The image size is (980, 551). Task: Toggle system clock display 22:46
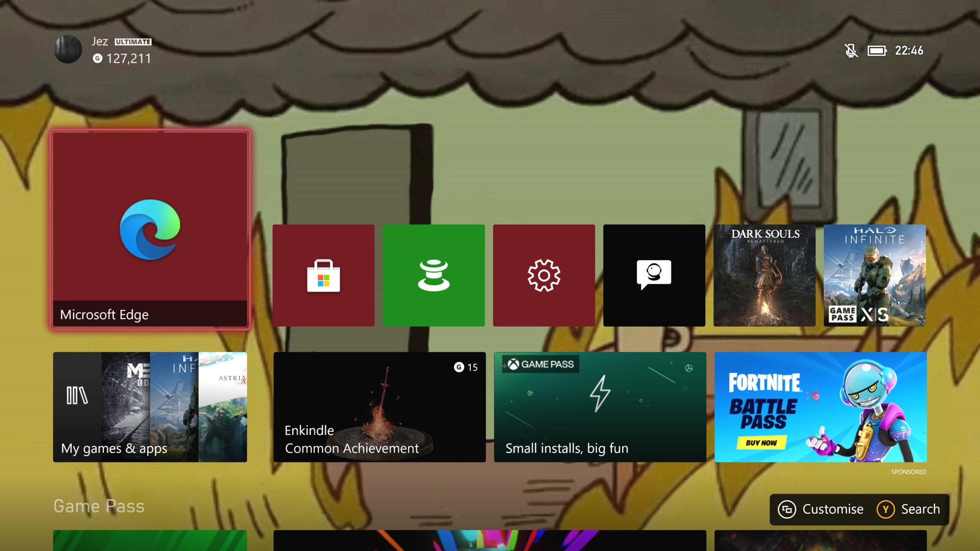[x=910, y=50]
